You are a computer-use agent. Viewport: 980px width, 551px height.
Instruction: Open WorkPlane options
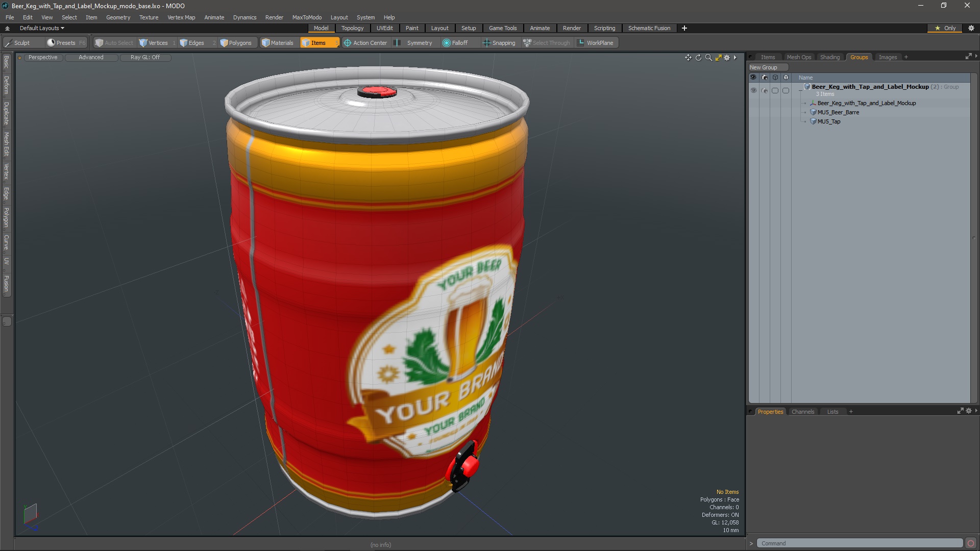pyautogui.click(x=596, y=43)
